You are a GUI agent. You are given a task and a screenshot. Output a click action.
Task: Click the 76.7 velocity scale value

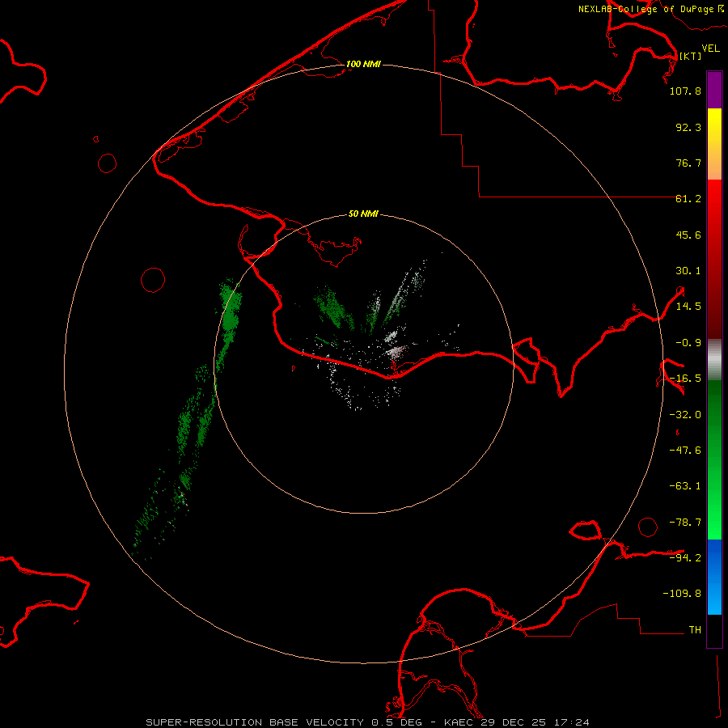pos(688,163)
